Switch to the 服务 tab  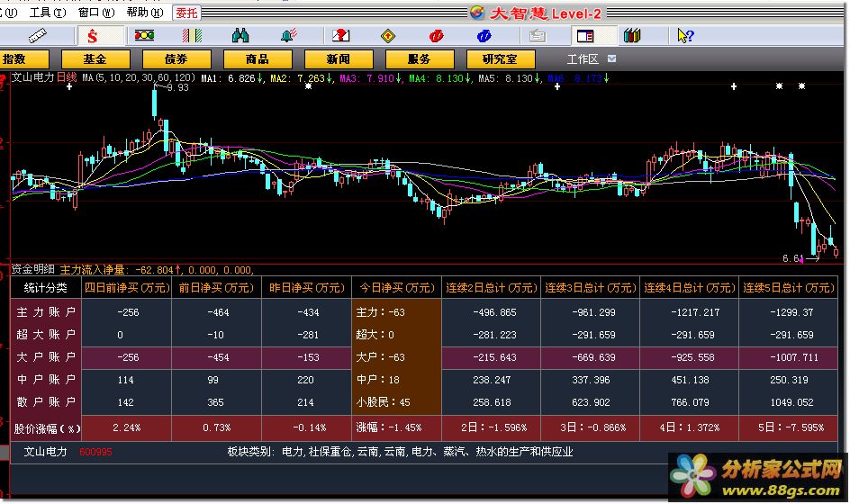[x=420, y=59]
